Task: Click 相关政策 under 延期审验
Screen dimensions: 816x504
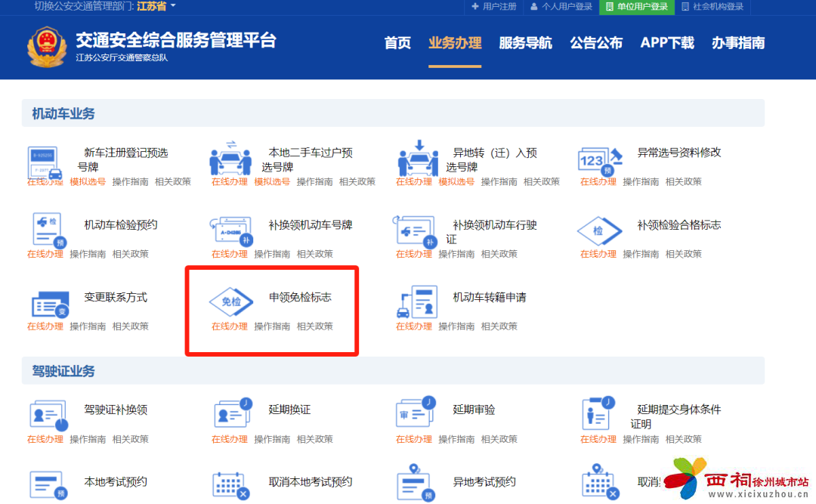Action: coord(499,440)
